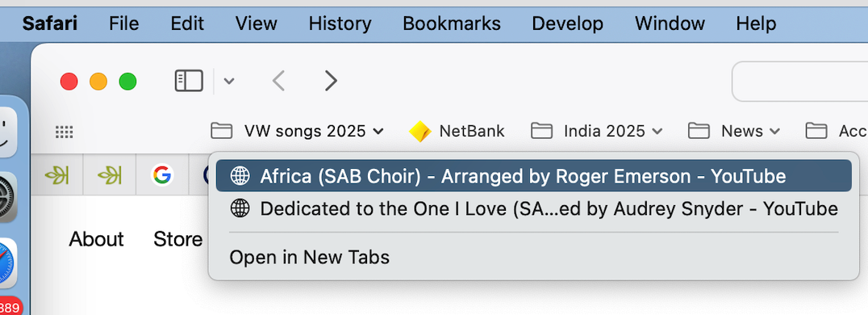Go back with the back arrow
The width and height of the screenshot is (868, 315).
tap(278, 81)
